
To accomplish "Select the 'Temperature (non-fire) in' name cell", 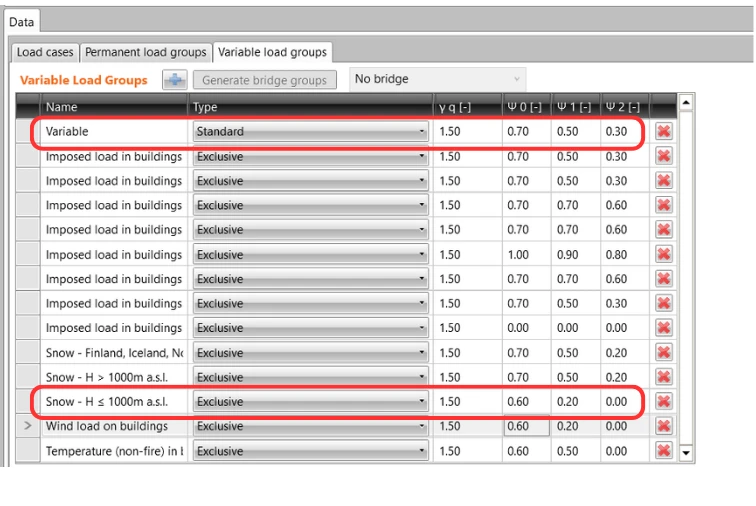I will [x=114, y=451].
